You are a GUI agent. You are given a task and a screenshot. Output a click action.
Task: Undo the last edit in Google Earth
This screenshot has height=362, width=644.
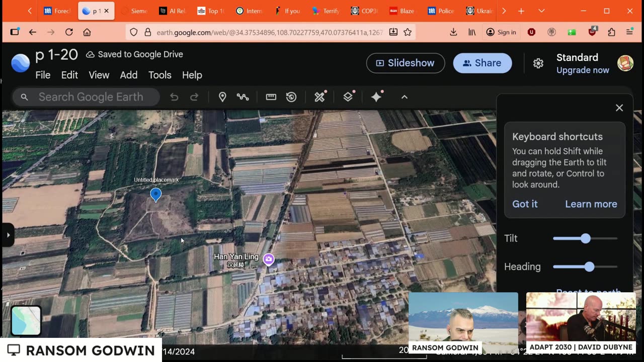[174, 97]
